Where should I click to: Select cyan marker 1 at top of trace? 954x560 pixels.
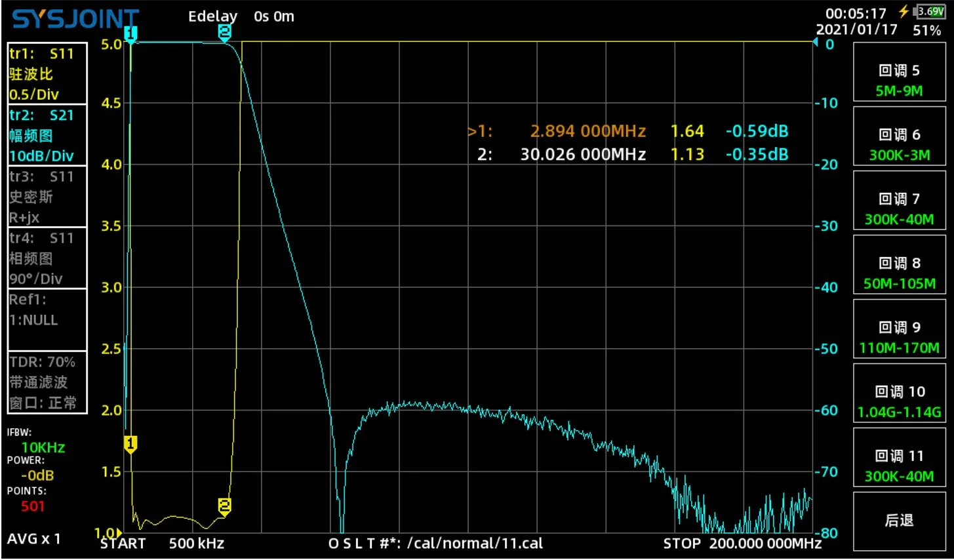click(x=130, y=35)
